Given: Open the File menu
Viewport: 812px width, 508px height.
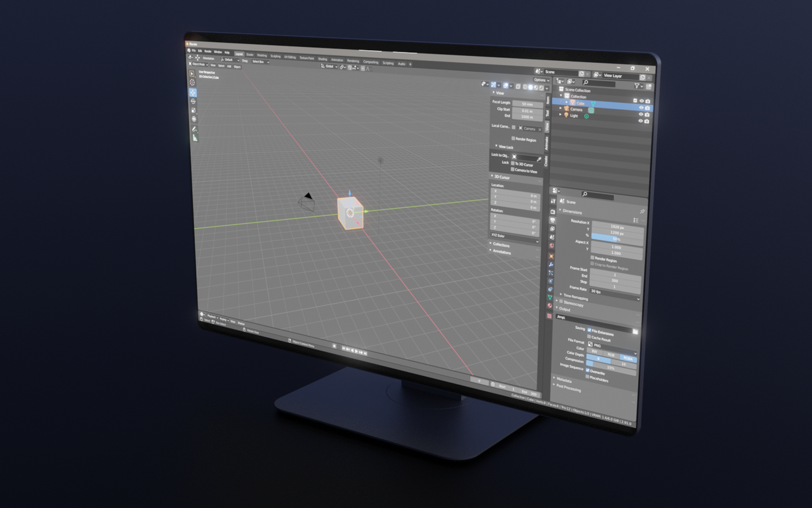Looking at the screenshot, I should [193, 51].
